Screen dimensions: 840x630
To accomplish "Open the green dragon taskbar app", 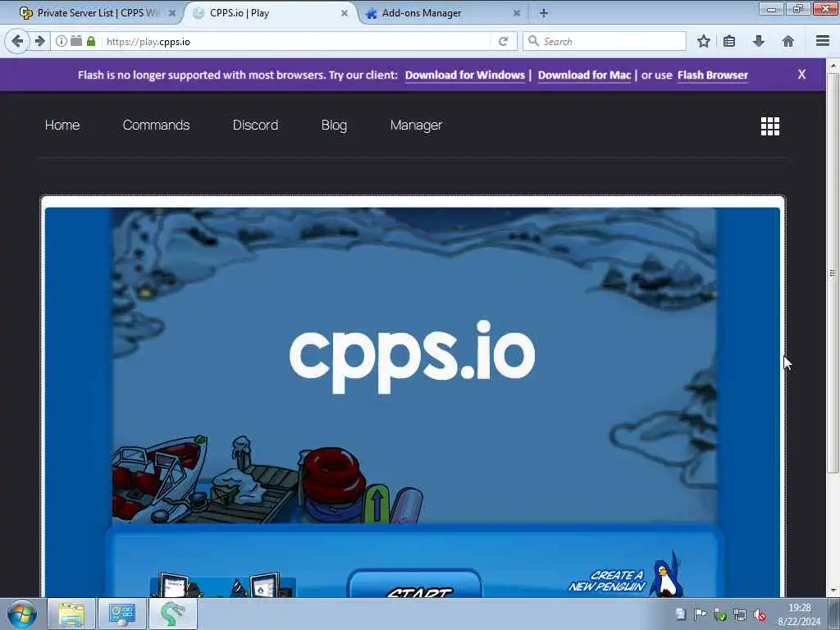I will tap(172, 614).
